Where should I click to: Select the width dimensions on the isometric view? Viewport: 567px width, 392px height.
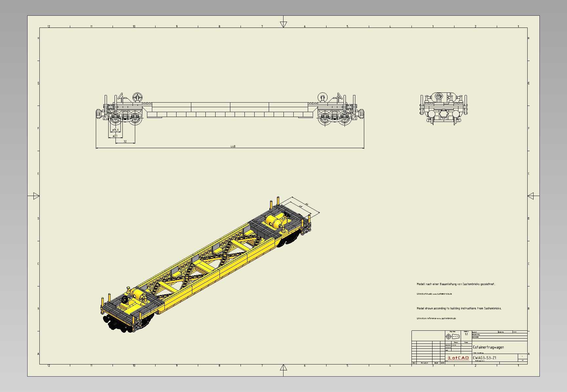pos(302,206)
